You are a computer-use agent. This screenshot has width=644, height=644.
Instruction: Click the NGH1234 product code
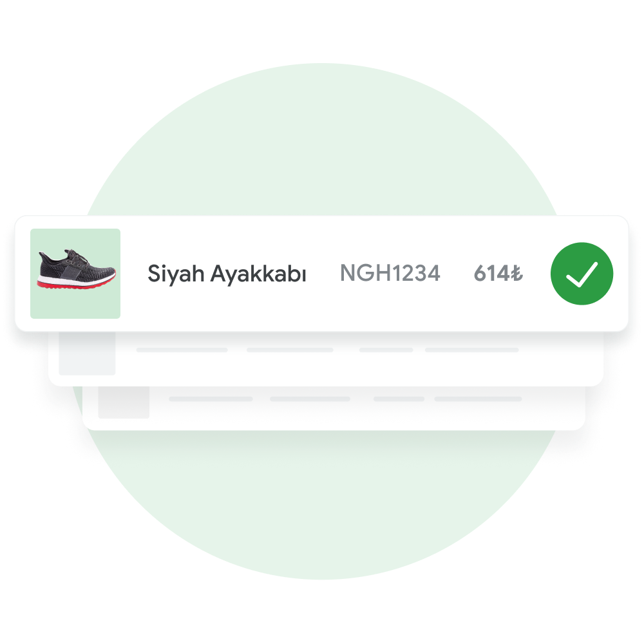pos(390,273)
